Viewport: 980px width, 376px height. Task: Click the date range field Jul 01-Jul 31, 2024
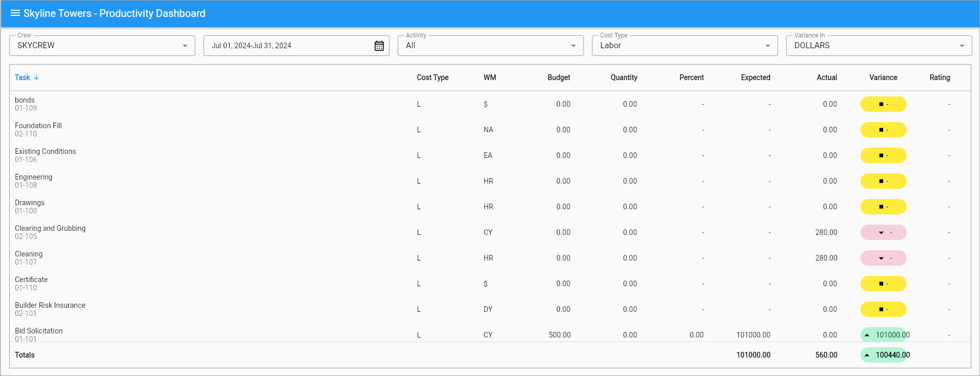click(x=296, y=46)
